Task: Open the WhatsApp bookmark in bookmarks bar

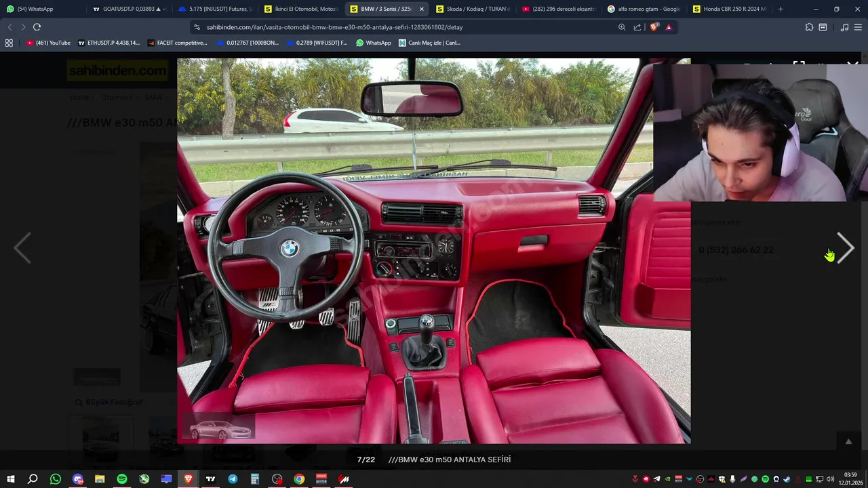Action: tap(374, 43)
